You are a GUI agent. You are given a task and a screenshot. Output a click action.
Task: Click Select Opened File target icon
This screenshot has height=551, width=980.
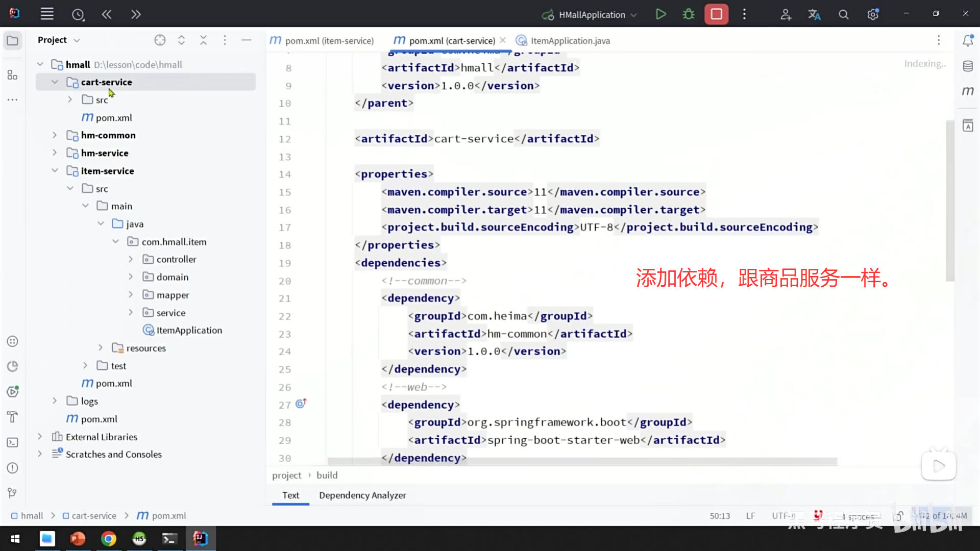(x=160, y=40)
